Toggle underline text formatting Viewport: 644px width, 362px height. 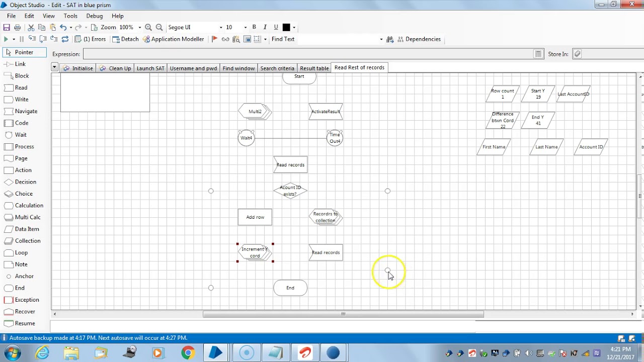coord(276,27)
